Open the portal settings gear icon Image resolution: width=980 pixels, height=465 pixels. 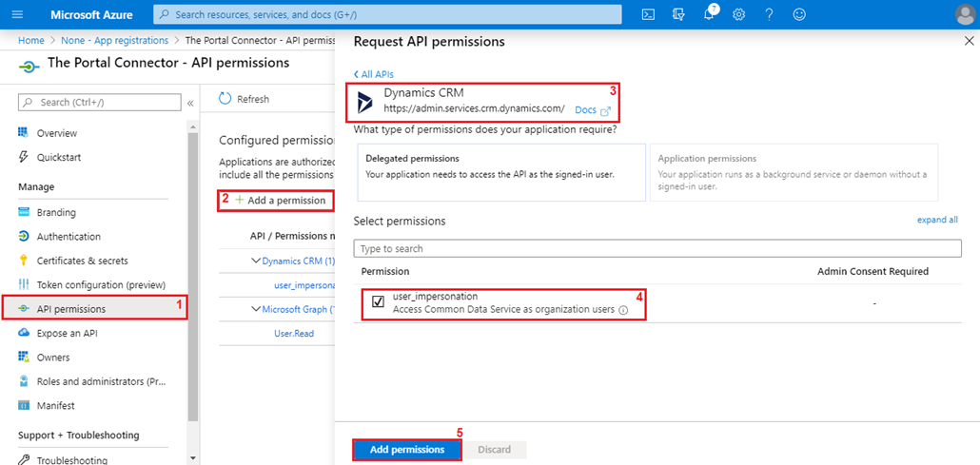tap(738, 14)
